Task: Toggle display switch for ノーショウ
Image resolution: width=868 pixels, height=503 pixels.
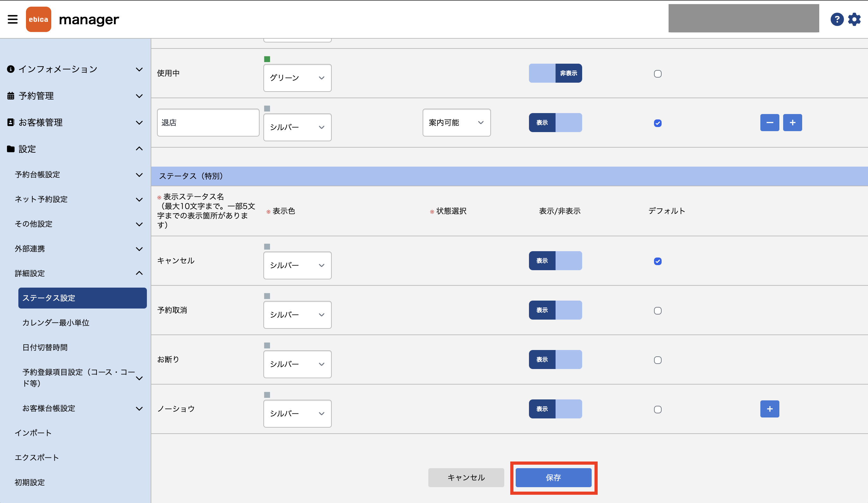Action: pos(556,409)
